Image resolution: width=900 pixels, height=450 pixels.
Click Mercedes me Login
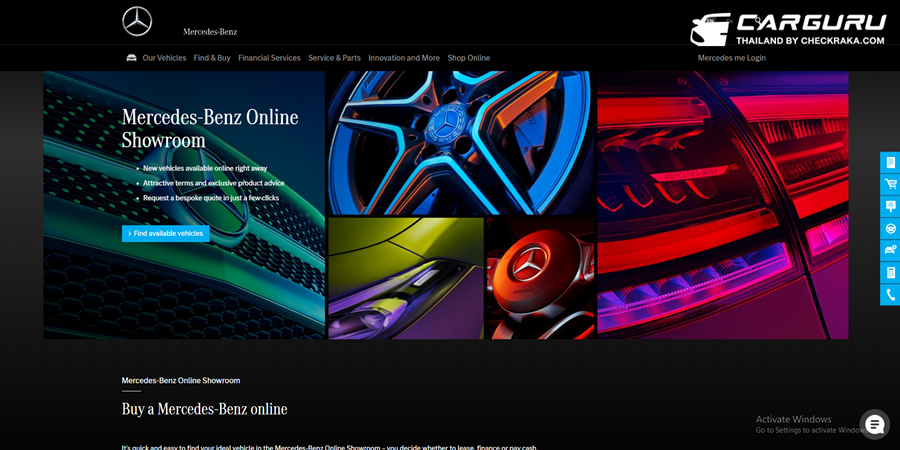coord(731,58)
